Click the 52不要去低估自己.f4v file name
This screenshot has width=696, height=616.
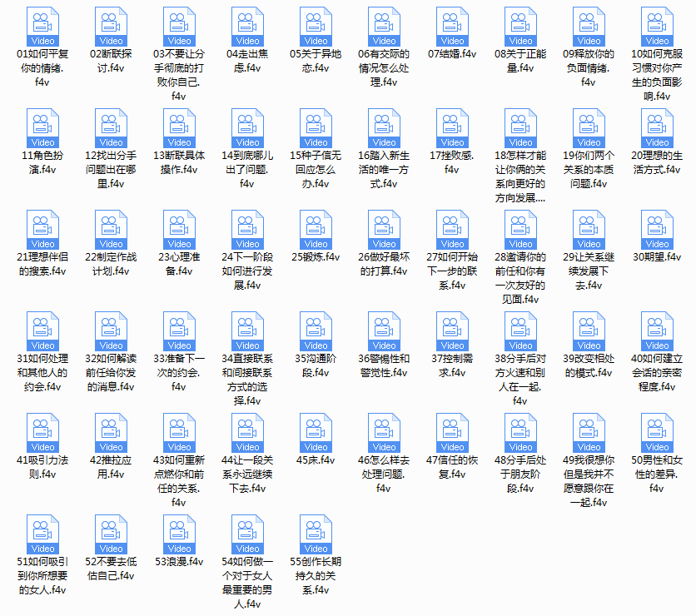coord(111,569)
